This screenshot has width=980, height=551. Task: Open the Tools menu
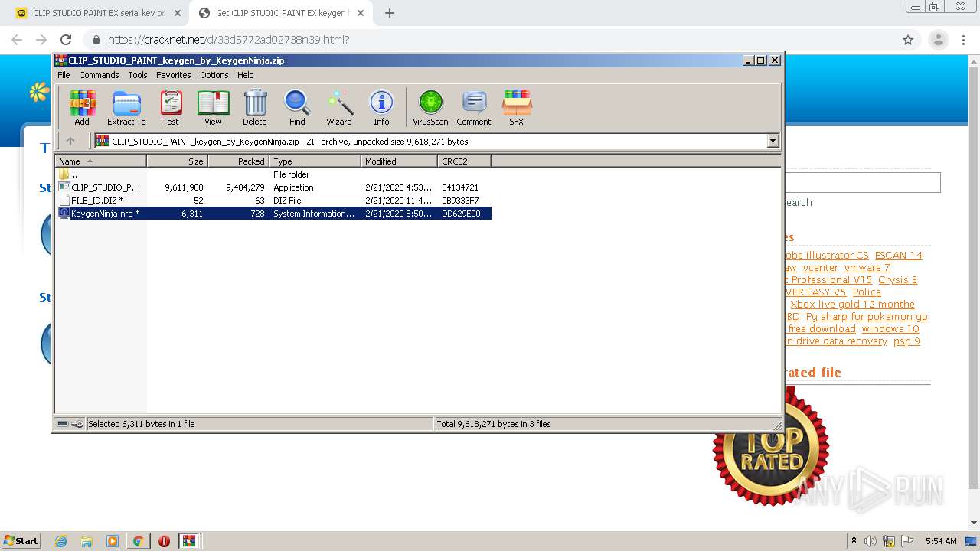[x=138, y=75]
